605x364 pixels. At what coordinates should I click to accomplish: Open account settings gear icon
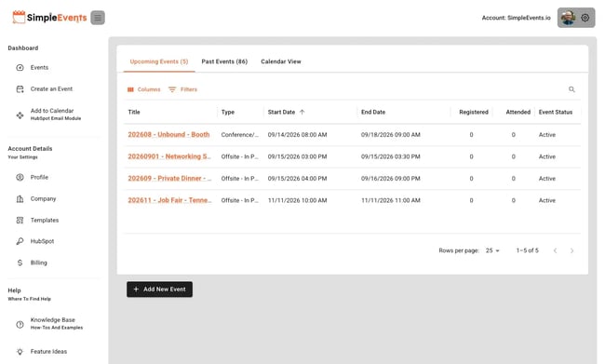click(x=585, y=18)
